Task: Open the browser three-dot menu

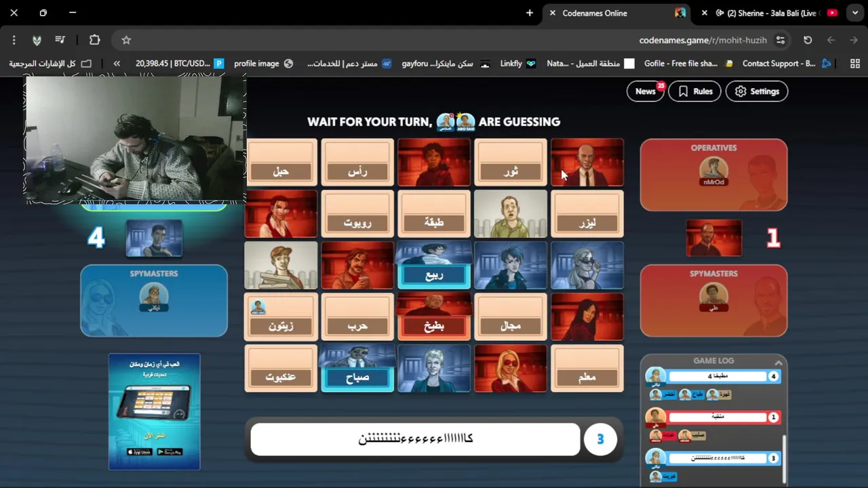Action: 14,40
